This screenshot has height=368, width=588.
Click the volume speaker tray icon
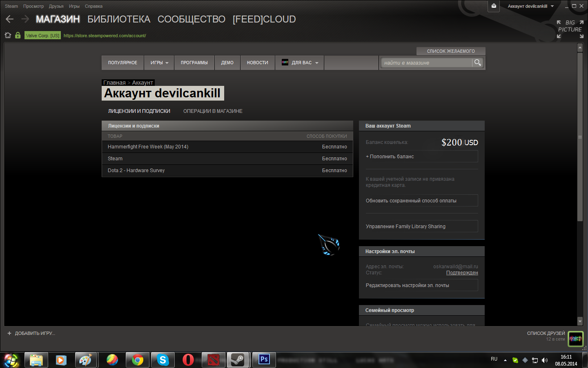(544, 360)
